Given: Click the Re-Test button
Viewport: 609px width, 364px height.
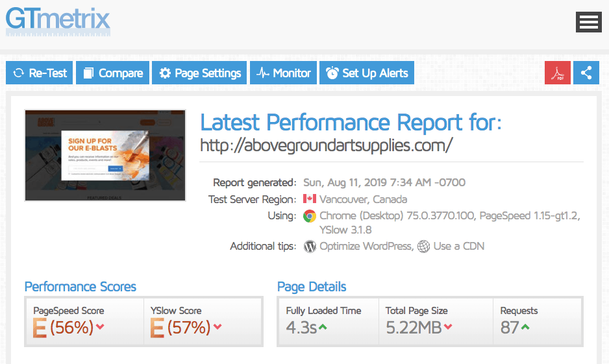Looking at the screenshot, I should 39,73.
